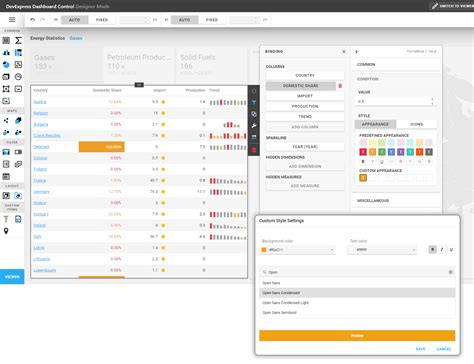Select the Country column binding
The height and width of the screenshot is (364, 474).
305,75
